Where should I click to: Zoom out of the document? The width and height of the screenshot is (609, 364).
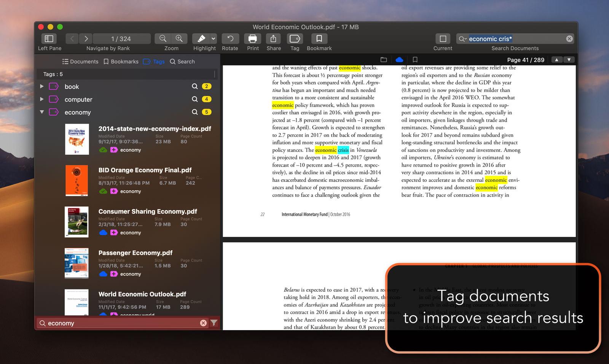coord(163,38)
